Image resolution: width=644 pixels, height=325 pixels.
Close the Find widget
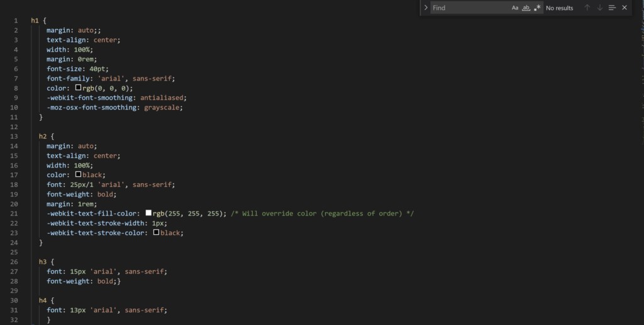click(x=625, y=8)
